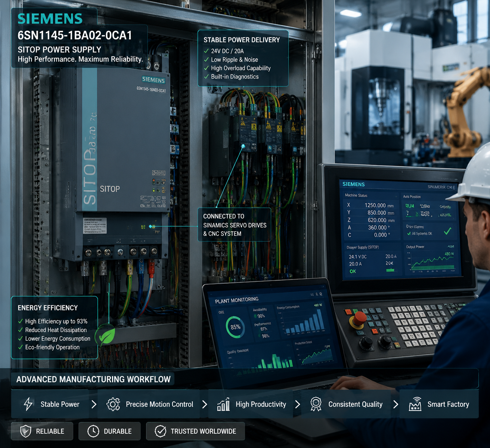Click the clock icon on the DURABLE badge
Viewport: 490px width, 448px height.
tap(93, 431)
